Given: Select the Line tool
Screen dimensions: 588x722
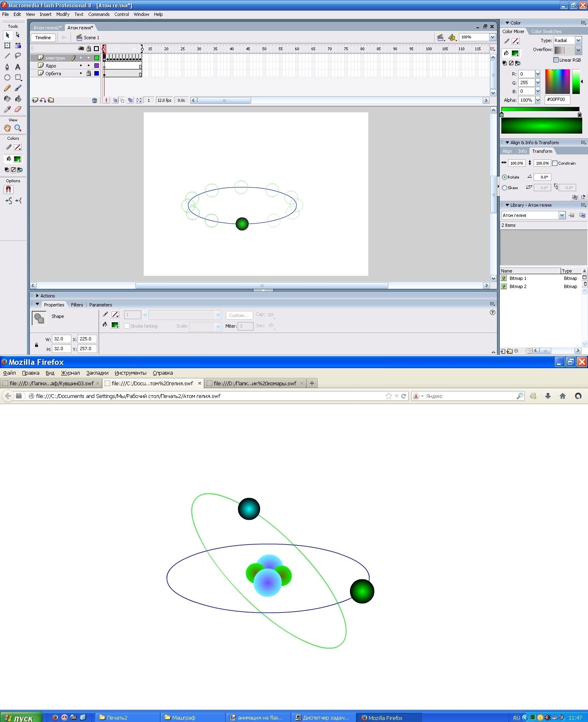Looking at the screenshot, I should [x=7, y=56].
